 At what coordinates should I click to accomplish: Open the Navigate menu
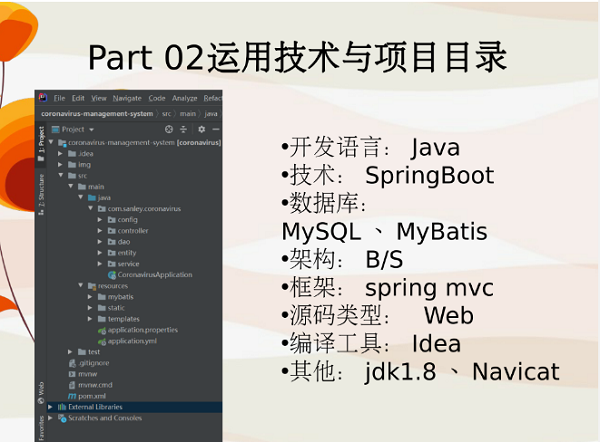(127, 98)
